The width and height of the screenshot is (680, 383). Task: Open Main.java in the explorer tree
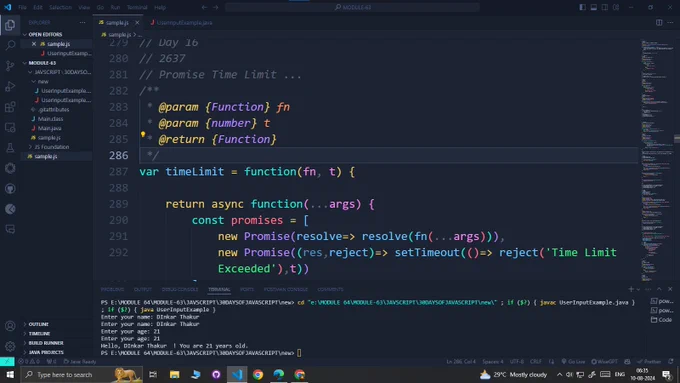[49, 128]
